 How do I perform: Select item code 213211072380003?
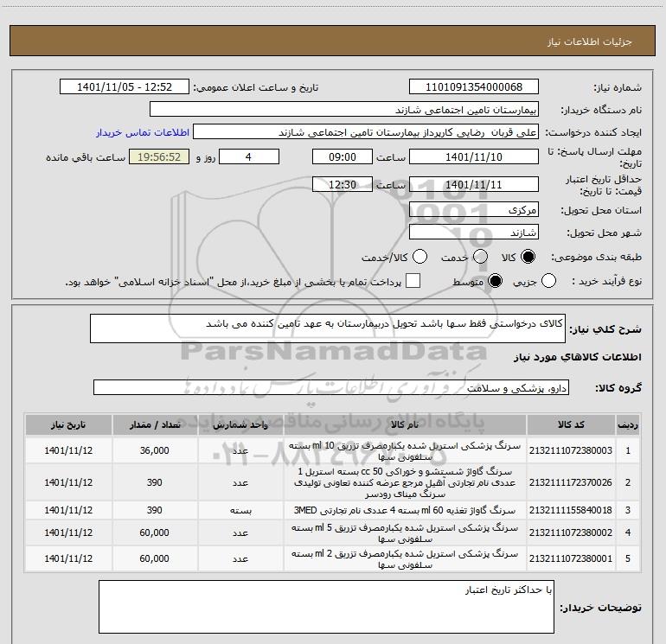click(x=571, y=450)
